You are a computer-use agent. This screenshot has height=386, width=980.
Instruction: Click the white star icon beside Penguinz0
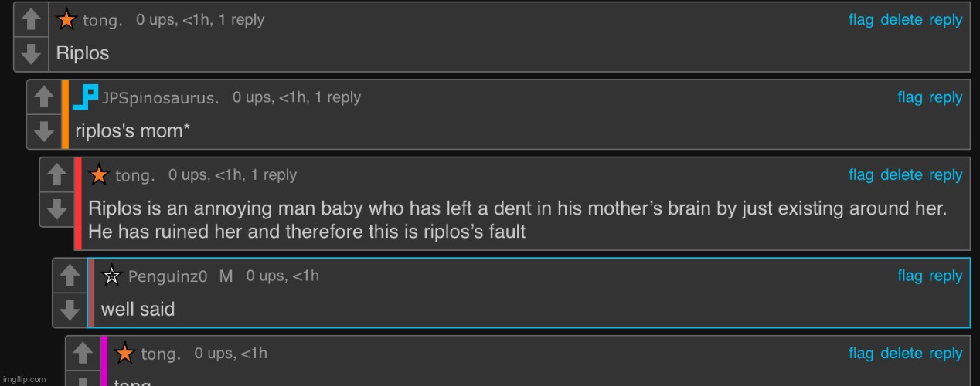(112, 275)
